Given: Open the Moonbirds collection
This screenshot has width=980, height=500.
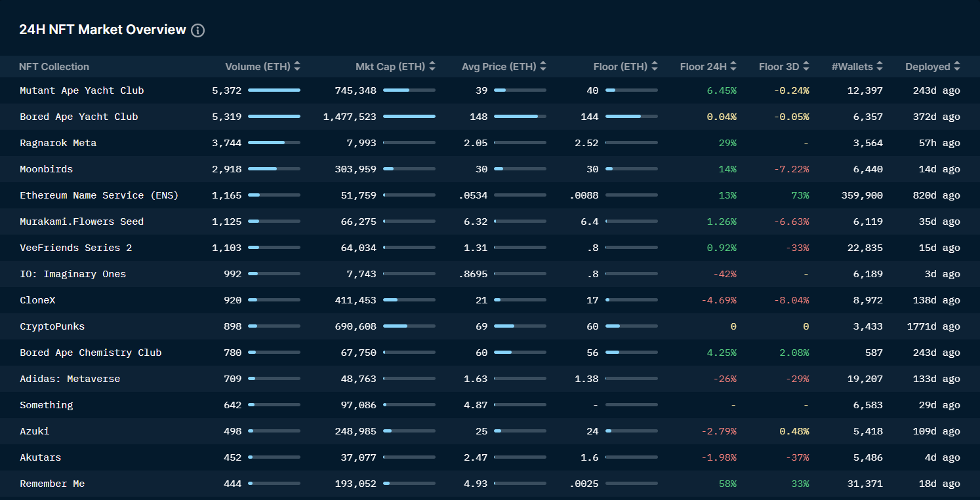Looking at the screenshot, I should 46,169.
